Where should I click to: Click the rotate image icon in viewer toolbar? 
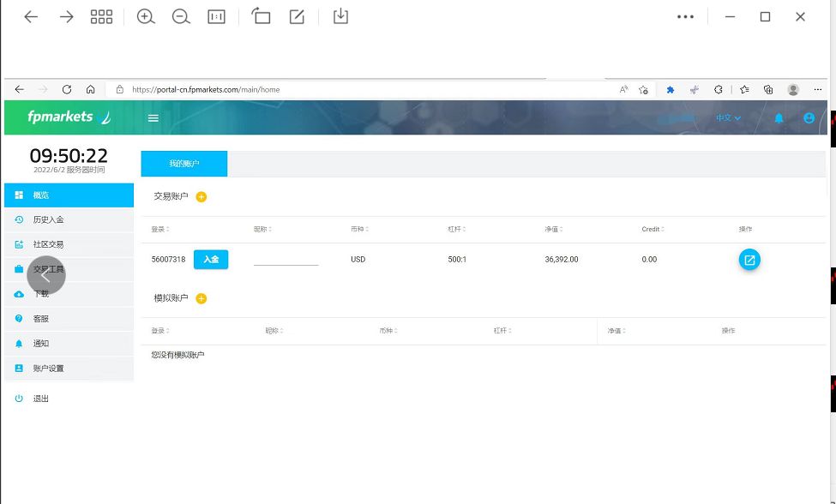[261, 17]
